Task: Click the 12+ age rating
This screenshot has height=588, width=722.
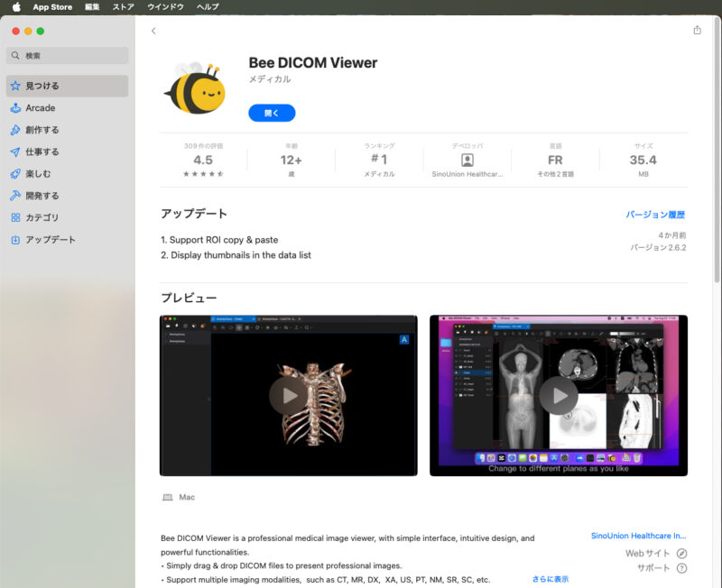Action: [291, 161]
